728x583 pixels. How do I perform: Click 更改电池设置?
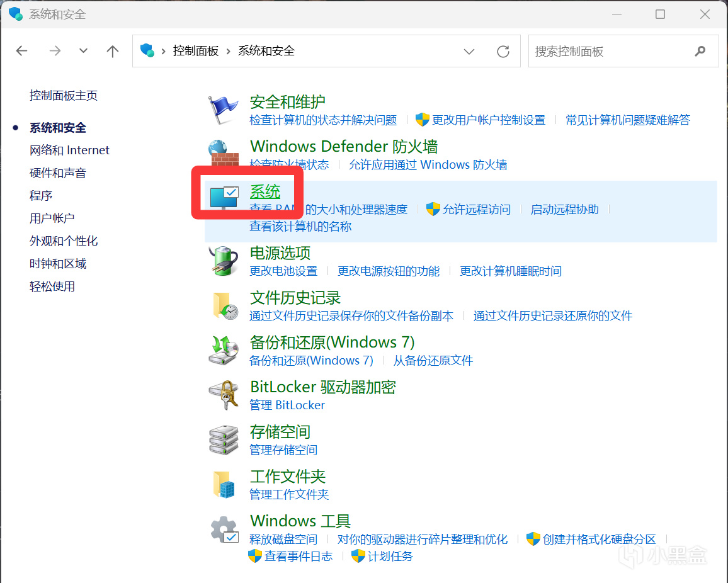(x=283, y=271)
